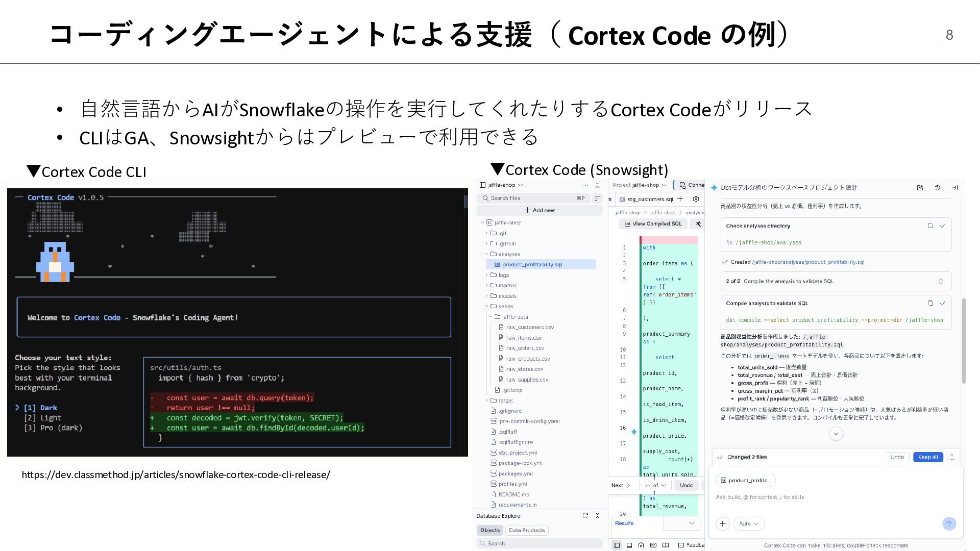The height and width of the screenshot is (551, 980).
Task: Click the new chat compose icon
Action: click(920, 188)
